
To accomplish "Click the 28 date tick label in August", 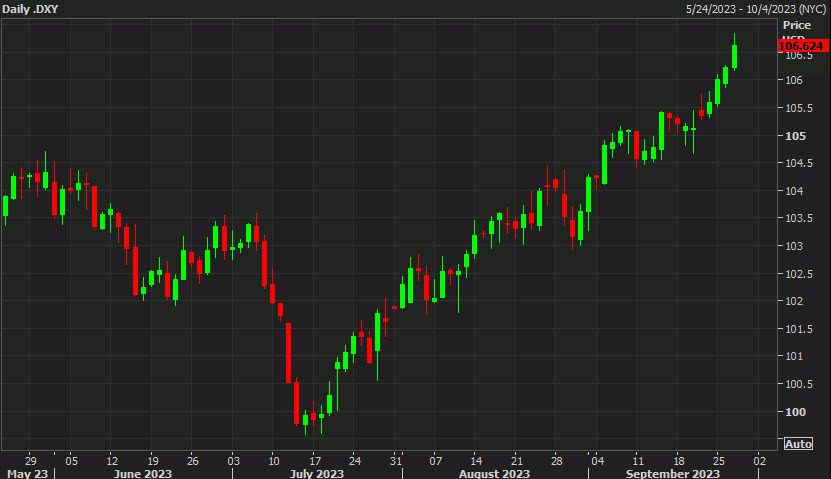I will [556, 460].
